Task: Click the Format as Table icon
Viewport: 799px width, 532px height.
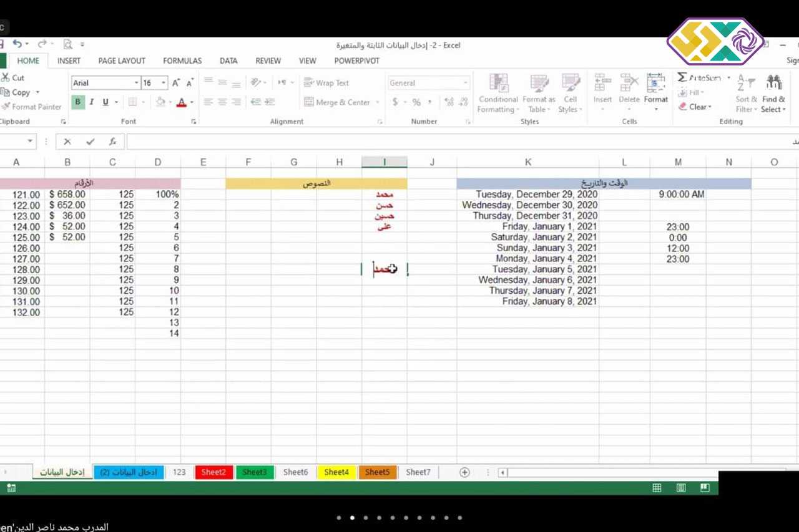Action: click(539, 84)
